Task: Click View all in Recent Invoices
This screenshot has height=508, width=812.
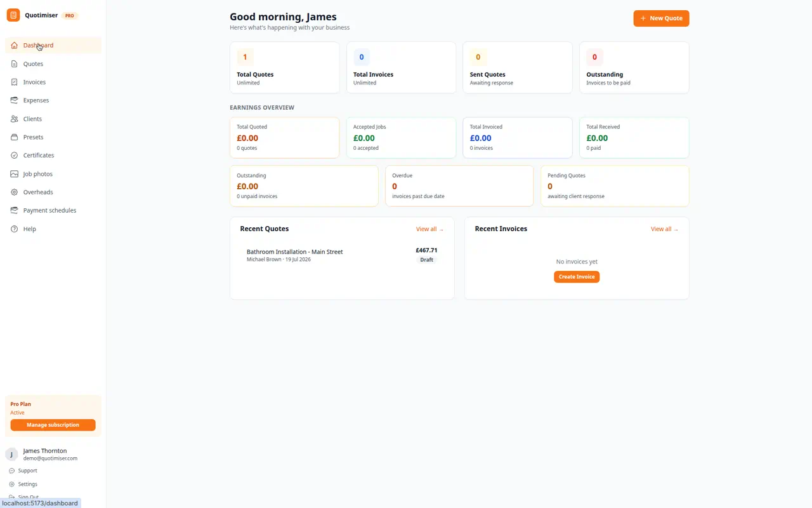Action: pyautogui.click(x=664, y=229)
